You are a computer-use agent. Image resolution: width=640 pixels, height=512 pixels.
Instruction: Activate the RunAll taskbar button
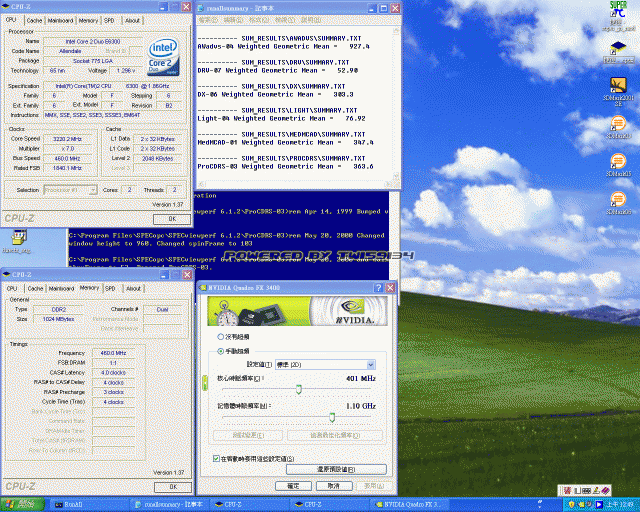click(x=88, y=505)
